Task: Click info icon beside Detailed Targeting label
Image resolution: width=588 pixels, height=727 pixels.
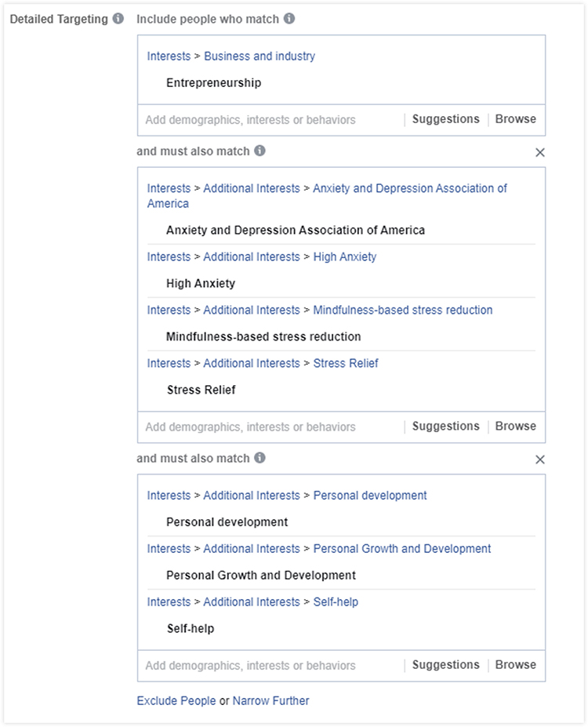Action: click(118, 19)
